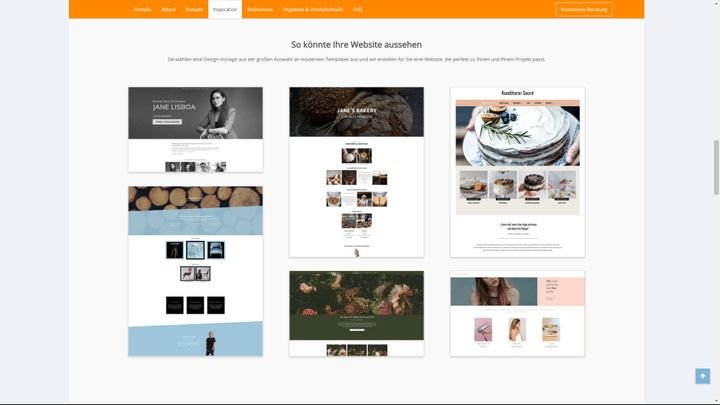The height and width of the screenshot is (405, 720).
Task: Select the wood logs furniture template
Action: point(195,270)
